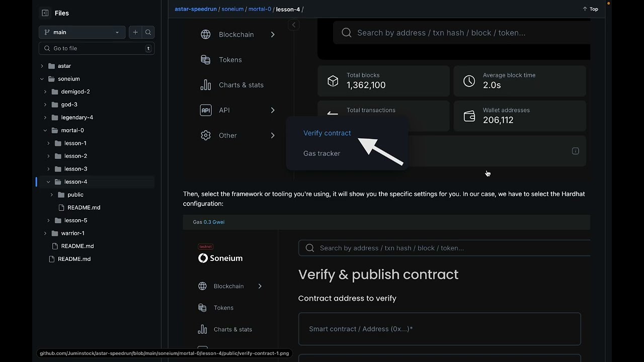Open README.md inside lesson-4
This screenshot has height=362, width=644.
click(84, 208)
